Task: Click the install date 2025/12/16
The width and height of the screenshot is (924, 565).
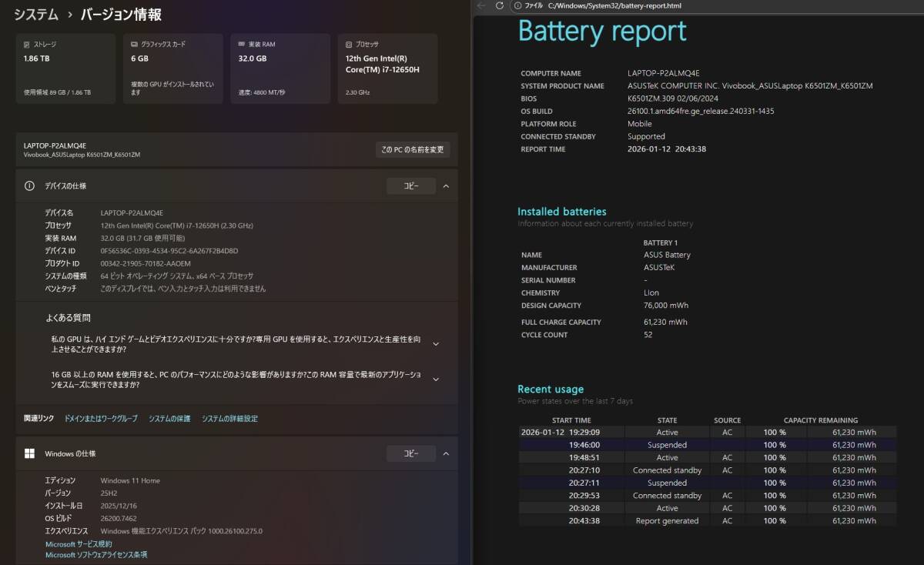Action: click(119, 506)
